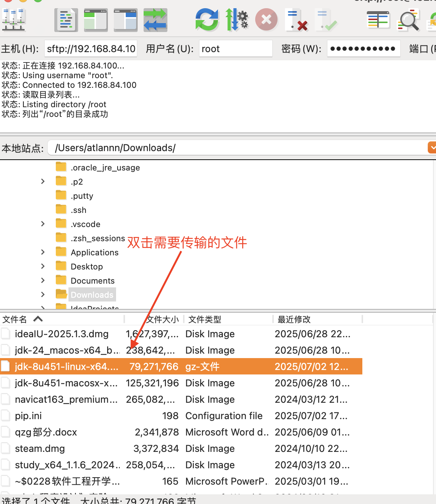Select the Desktop folder in tree
436x504 pixels.
pos(87,267)
